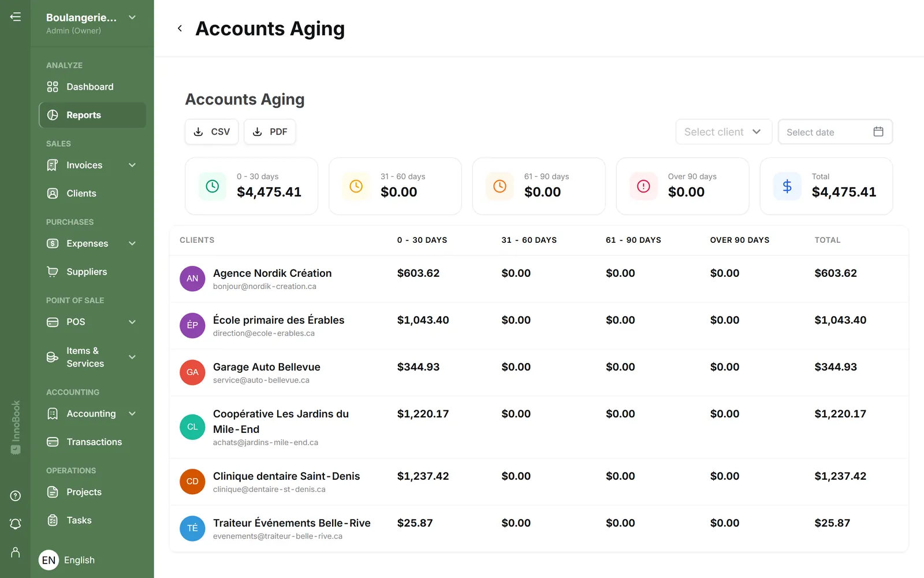The width and height of the screenshot is (924, 578).
Task: Go back using the arrow beside Accounts Aging
Action: pyautogui.click(x=180, y=28)
